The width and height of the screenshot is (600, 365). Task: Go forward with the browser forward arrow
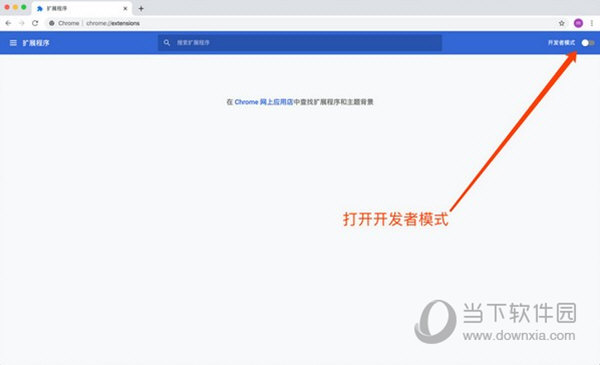(22, 23)
